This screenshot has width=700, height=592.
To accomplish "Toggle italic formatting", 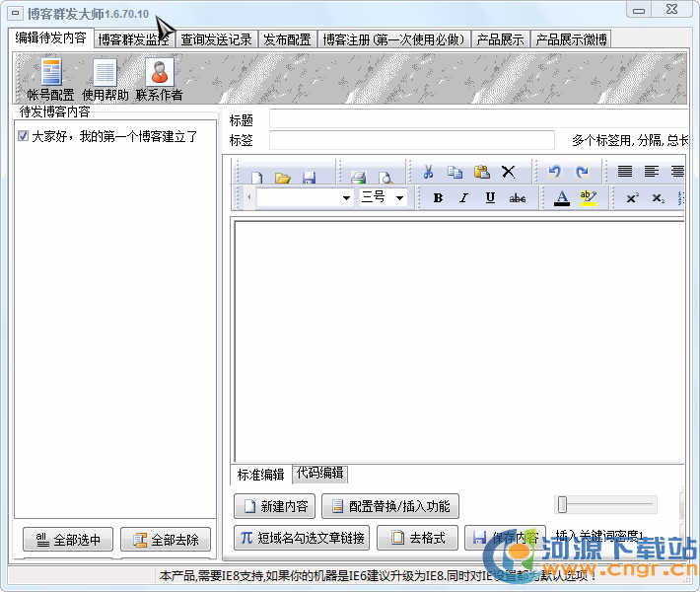I will (x=463, y=197).
